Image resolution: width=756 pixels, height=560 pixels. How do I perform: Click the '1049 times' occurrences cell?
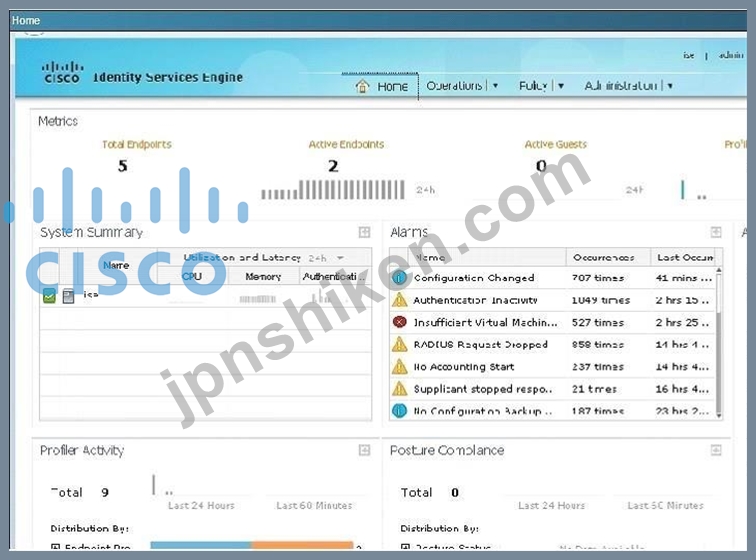[601, 300]
